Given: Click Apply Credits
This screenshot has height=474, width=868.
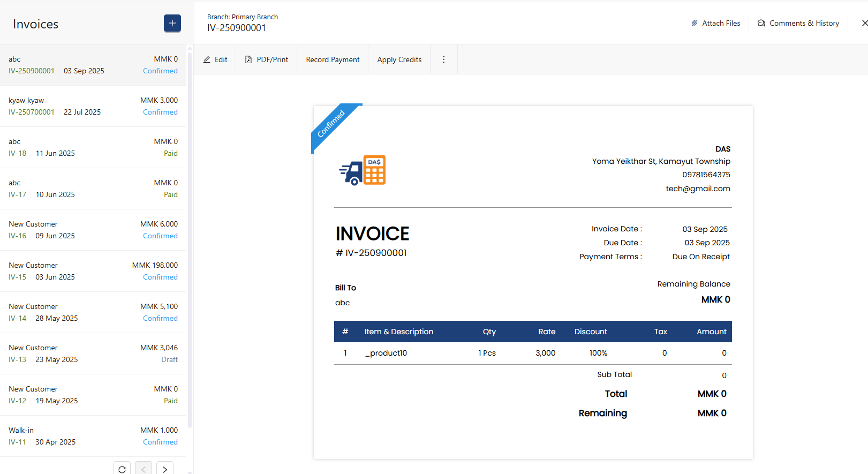Looking at the screenshot, I should pyautogui.click(x=399, y=59).
